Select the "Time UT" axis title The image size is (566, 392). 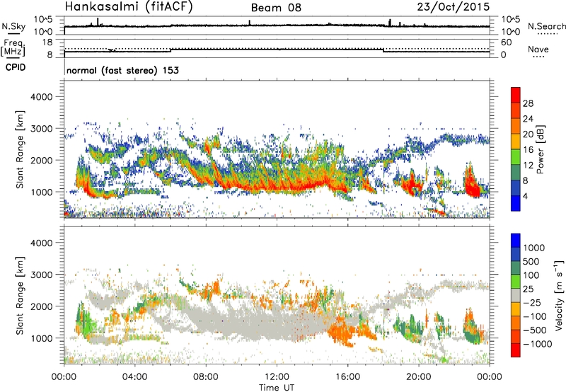tap(277, 388)
